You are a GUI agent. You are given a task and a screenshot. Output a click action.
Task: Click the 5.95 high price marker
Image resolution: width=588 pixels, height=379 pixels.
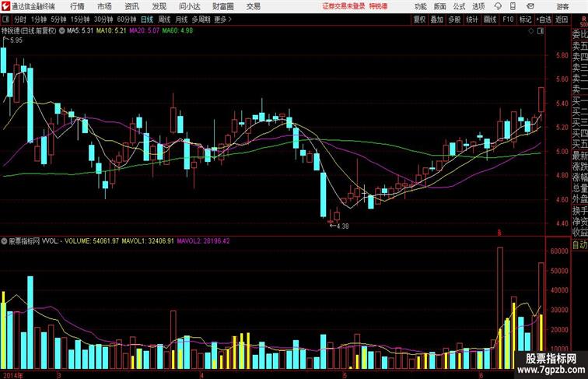point(16,40)
